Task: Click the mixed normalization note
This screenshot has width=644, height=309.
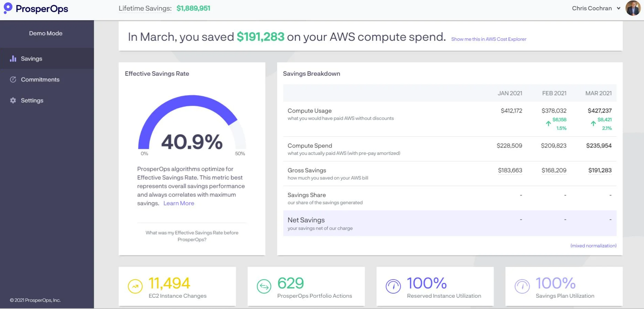Action: click(593, 246)
